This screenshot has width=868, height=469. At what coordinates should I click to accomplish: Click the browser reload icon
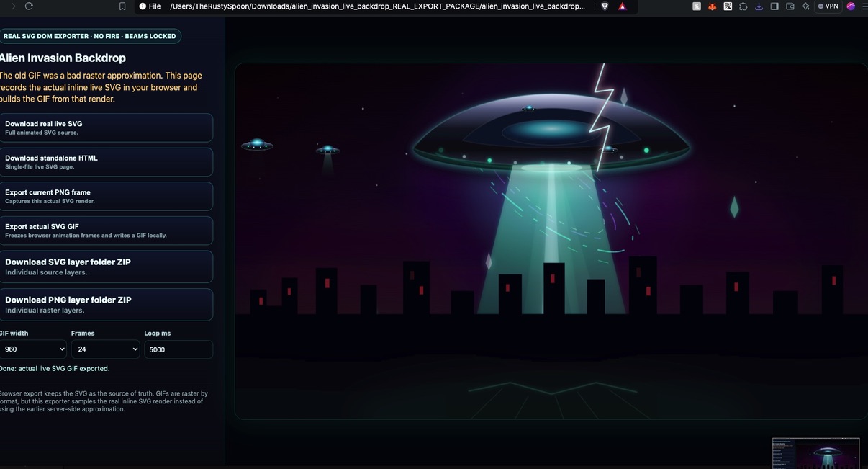point(29,6)
